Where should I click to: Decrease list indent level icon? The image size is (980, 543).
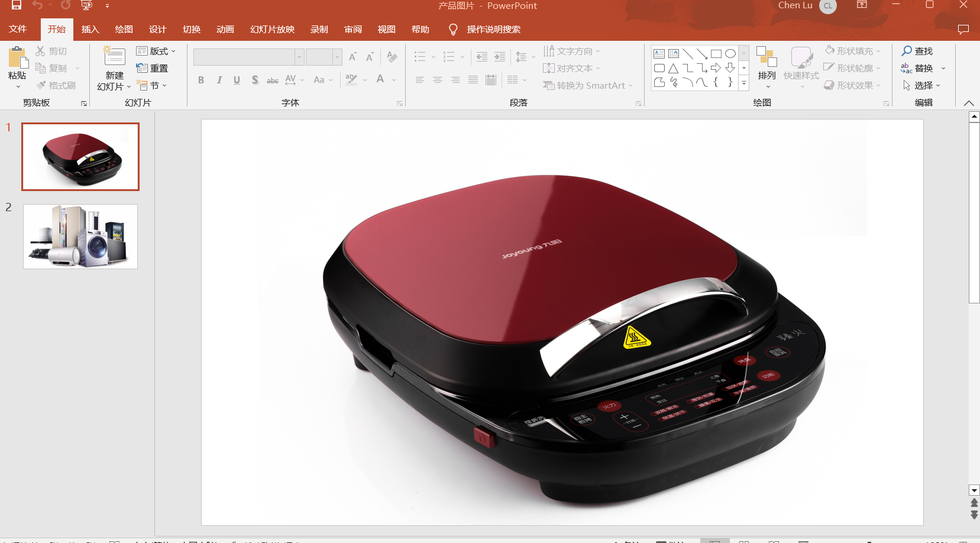482,57
